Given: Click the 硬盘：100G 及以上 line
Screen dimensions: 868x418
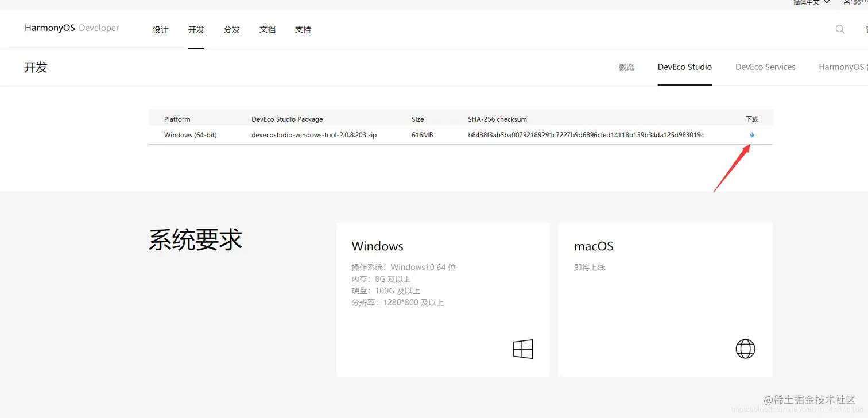Looking at the screenshot, I should (x=386, y=291).
